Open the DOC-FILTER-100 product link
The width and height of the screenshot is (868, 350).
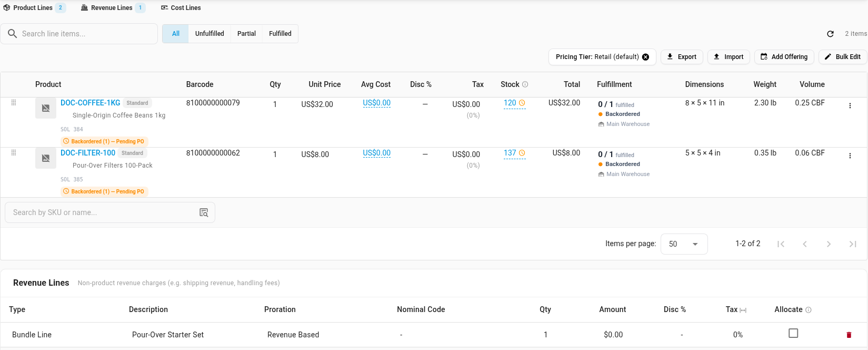tap(88, 153)
